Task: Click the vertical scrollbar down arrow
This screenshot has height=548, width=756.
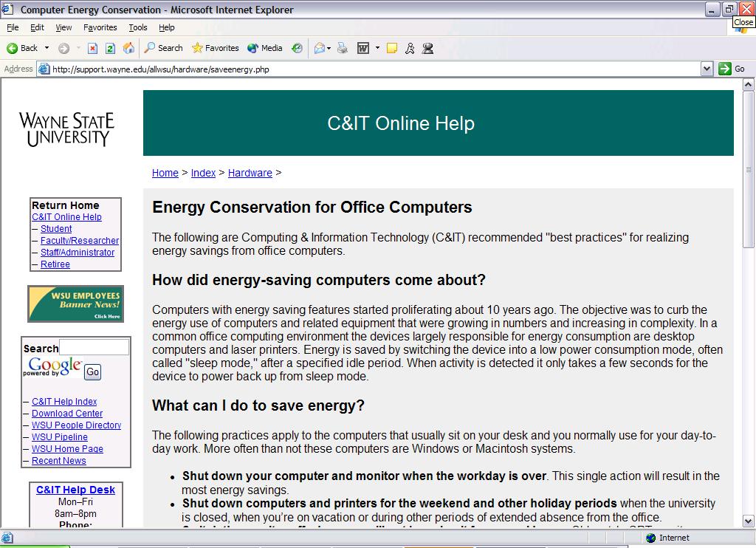Action: coord(749,521)
